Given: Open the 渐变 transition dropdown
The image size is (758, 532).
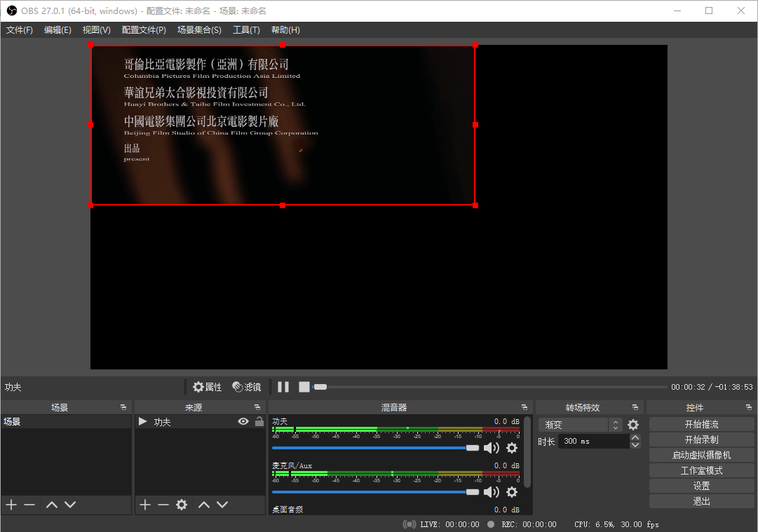Looking at the screenshot, I should coord(580,425).
